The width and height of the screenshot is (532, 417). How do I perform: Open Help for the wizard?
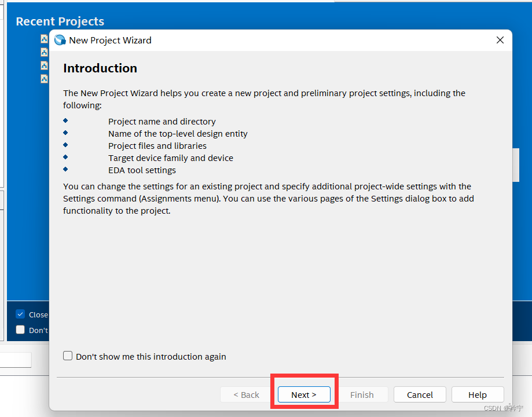pos(478,394)
